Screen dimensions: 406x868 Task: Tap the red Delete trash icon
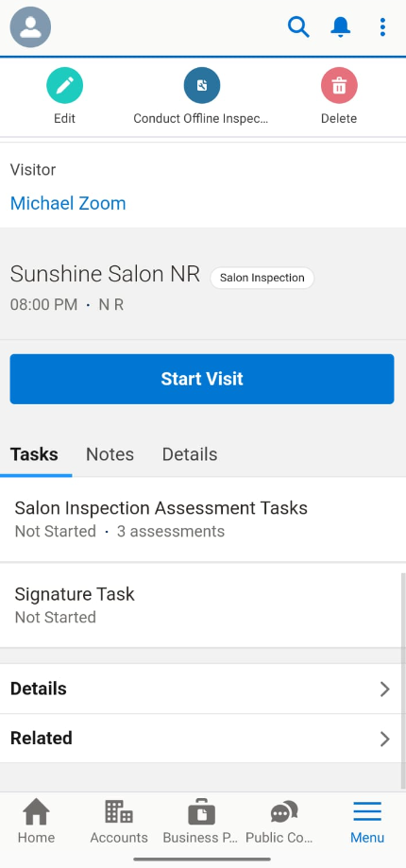pos(339,86)
